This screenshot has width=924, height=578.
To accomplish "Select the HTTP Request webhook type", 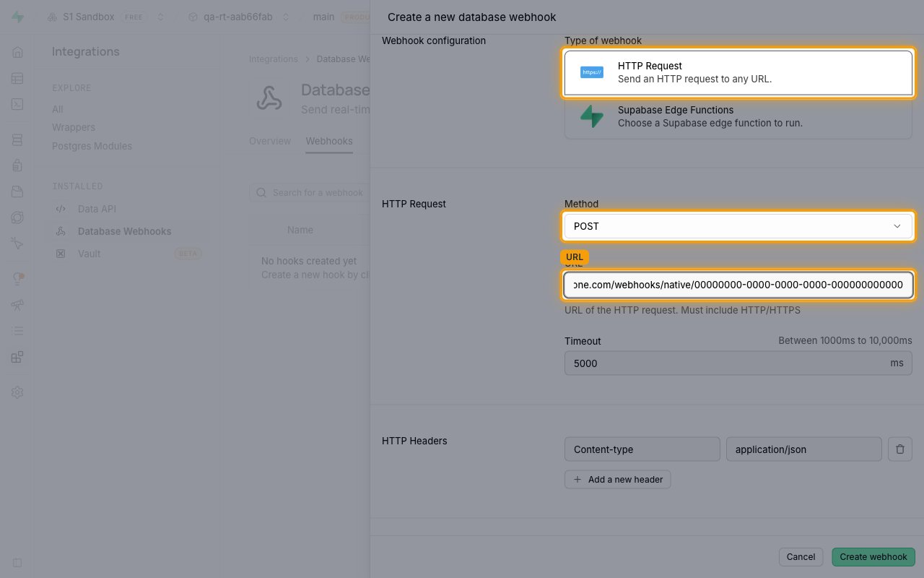I will 738,72.
